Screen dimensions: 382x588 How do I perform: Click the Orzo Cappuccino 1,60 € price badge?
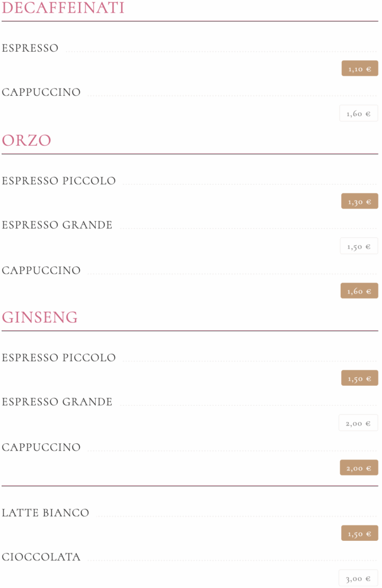(x=359, y=291)
